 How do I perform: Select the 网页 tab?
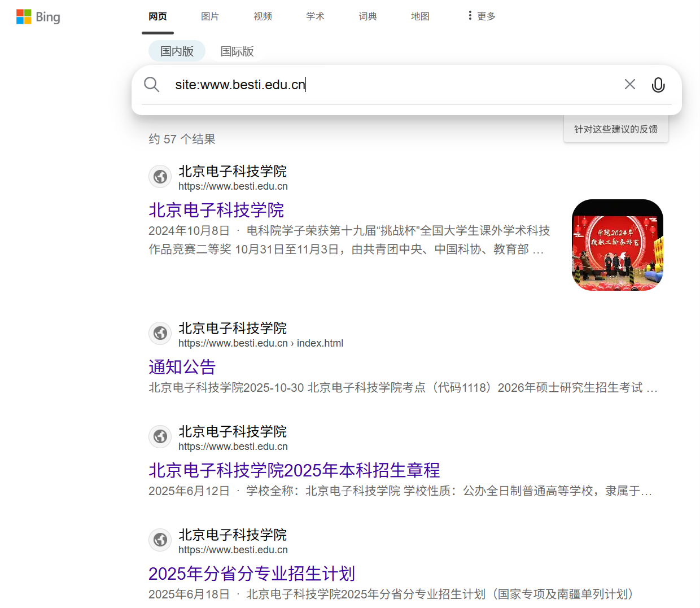pyautogui.click(x=158, y=16)
